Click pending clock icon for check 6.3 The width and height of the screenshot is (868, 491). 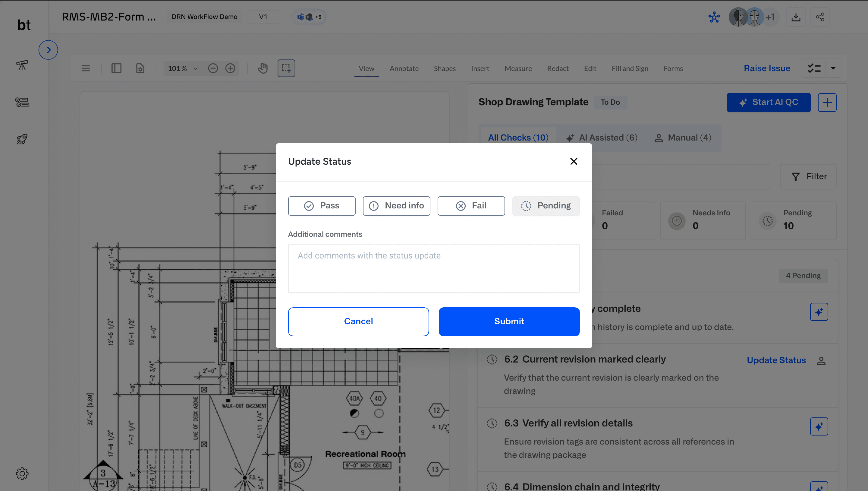coord(492,423)
